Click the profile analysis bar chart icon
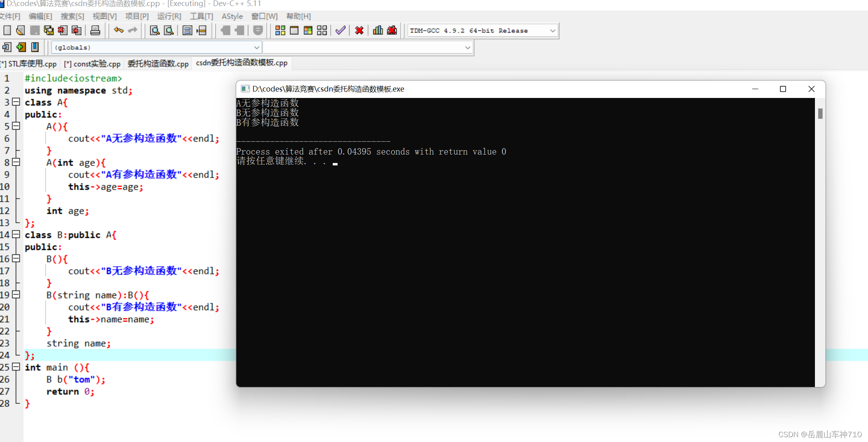868x442 pixels. (x=378, y=31)
